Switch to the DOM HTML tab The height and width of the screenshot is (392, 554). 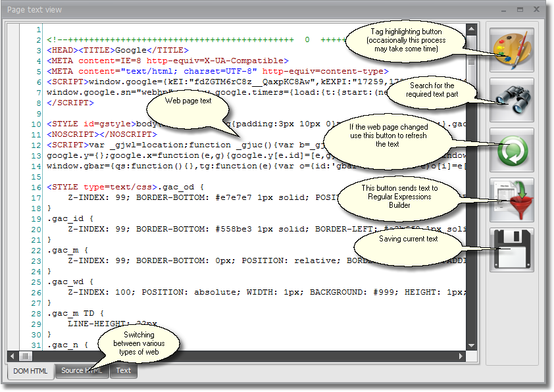(x=30, y=371)
